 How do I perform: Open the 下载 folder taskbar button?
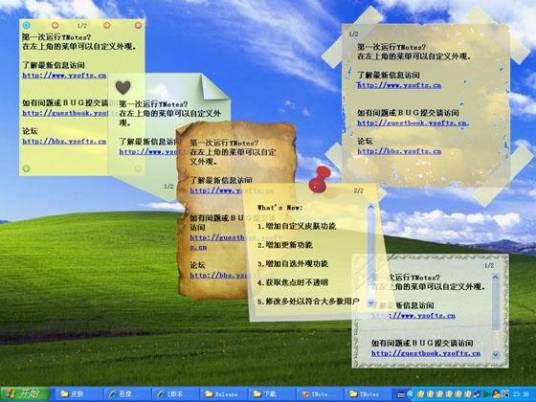[x=271, y=394]
